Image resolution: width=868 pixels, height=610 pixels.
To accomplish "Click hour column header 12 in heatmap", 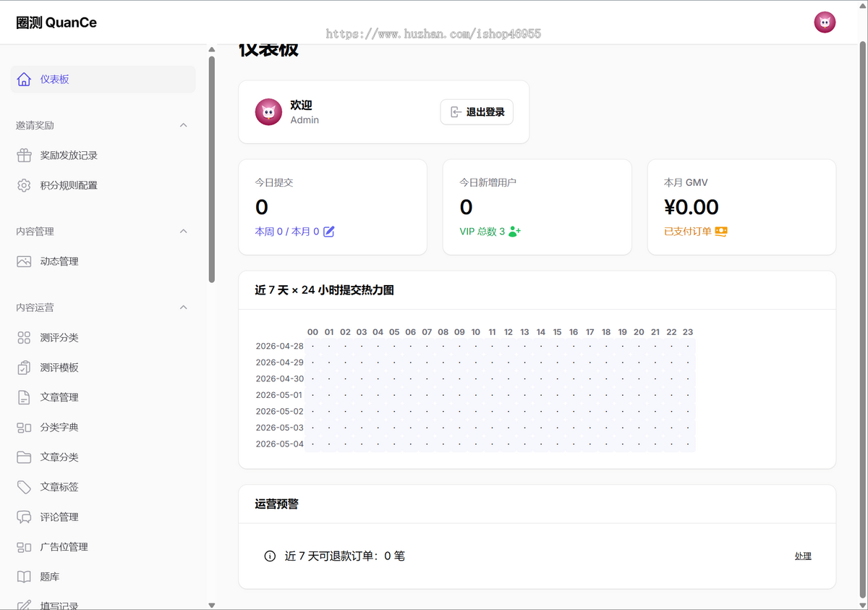I will click(x=509, y=332).
